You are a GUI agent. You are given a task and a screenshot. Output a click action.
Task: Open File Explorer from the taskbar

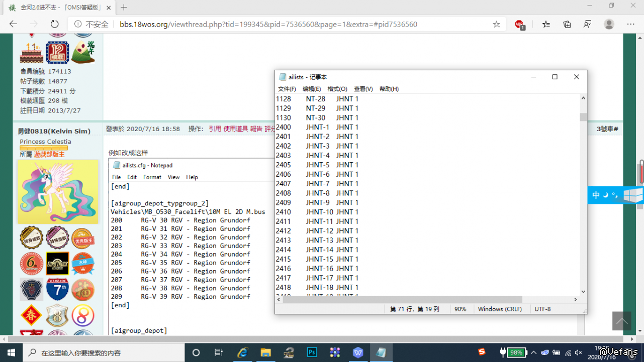pos(265,352)
